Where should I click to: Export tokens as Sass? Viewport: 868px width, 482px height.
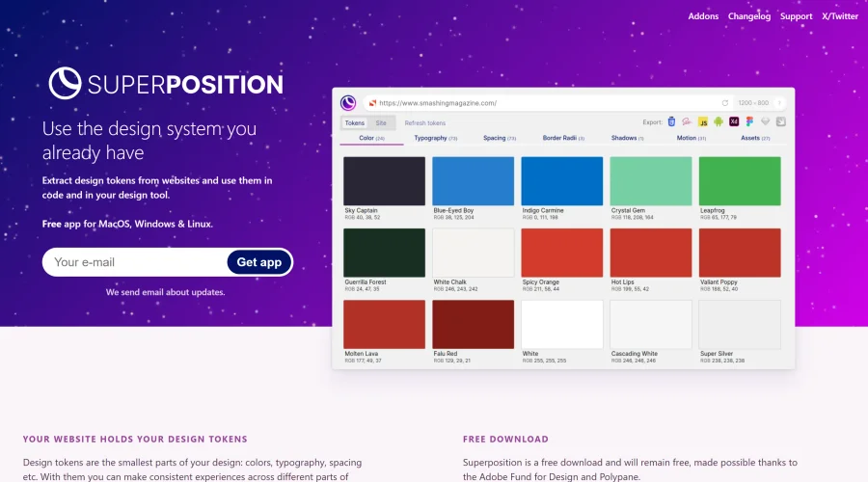(687, 121)
